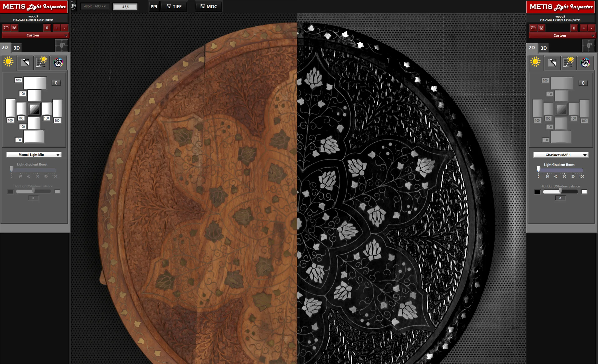Toggle the far-left outer light tile in left panel
The height and width of the screenshot is (364, 598).
tap(10, 108)
